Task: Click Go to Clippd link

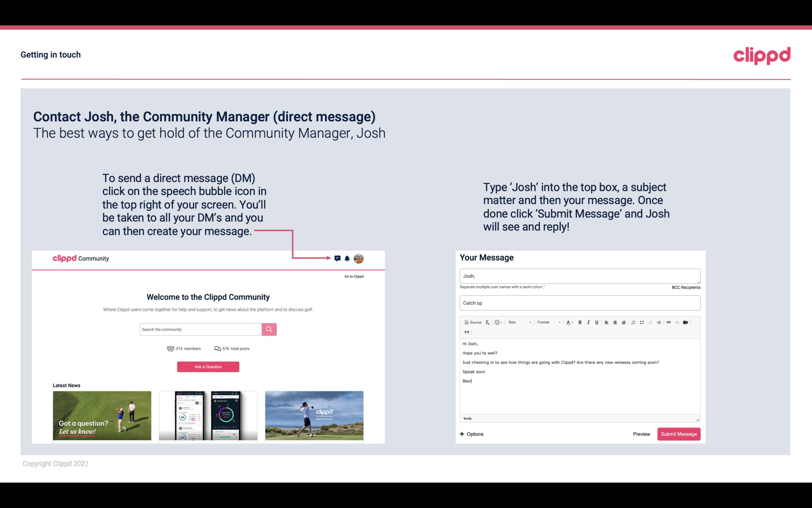Action: point(353,276)
